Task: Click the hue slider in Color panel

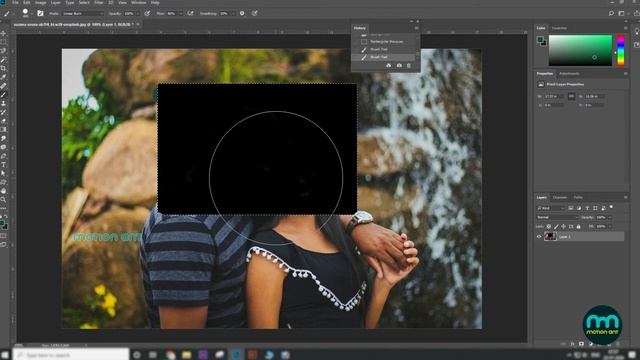Action: pos(620,51)
